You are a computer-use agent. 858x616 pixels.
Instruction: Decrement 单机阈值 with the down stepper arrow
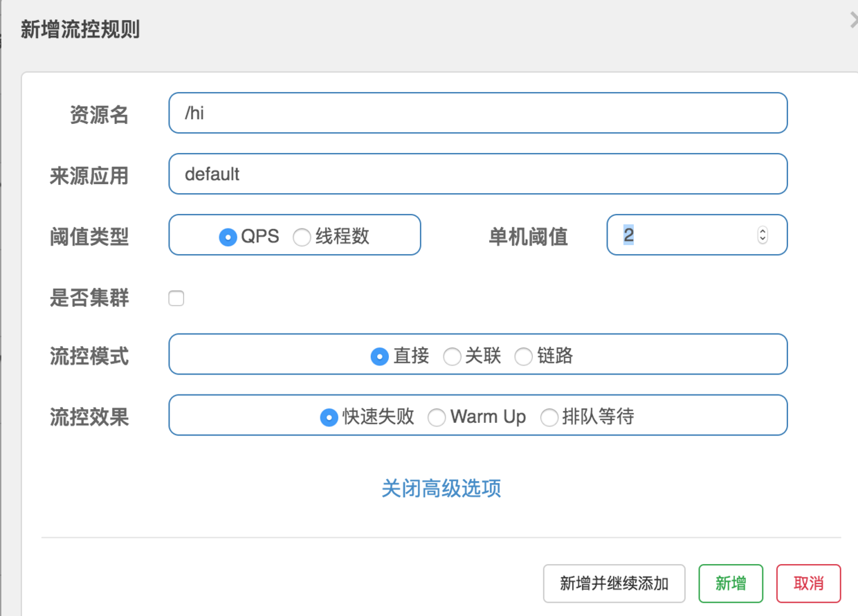tap(762, 239)
